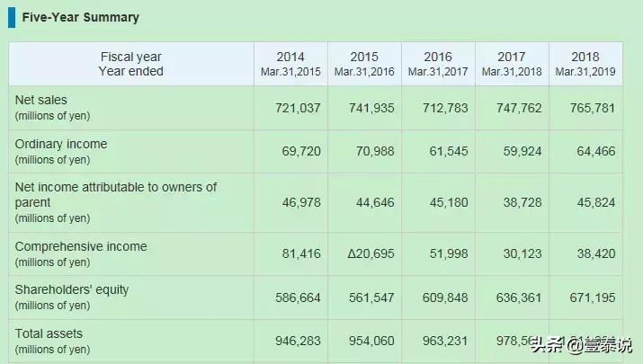
Task: Click the 2014 ordinary income value 69,720
Action: click(300, 152)
